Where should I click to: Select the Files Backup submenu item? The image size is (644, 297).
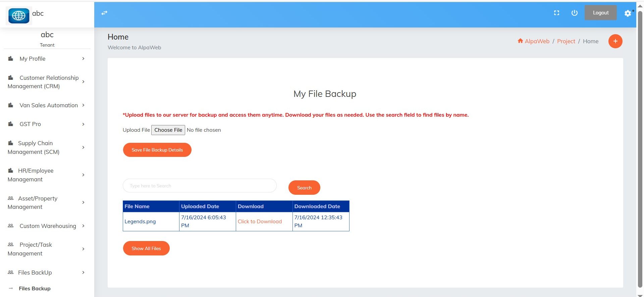(35, 288)
